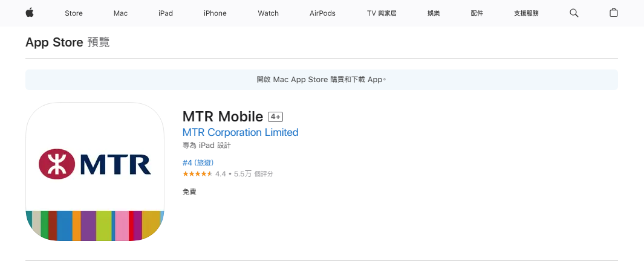This screenshot has height=270, width=644.
Task: Open the Mac menu
Action: 120,13
